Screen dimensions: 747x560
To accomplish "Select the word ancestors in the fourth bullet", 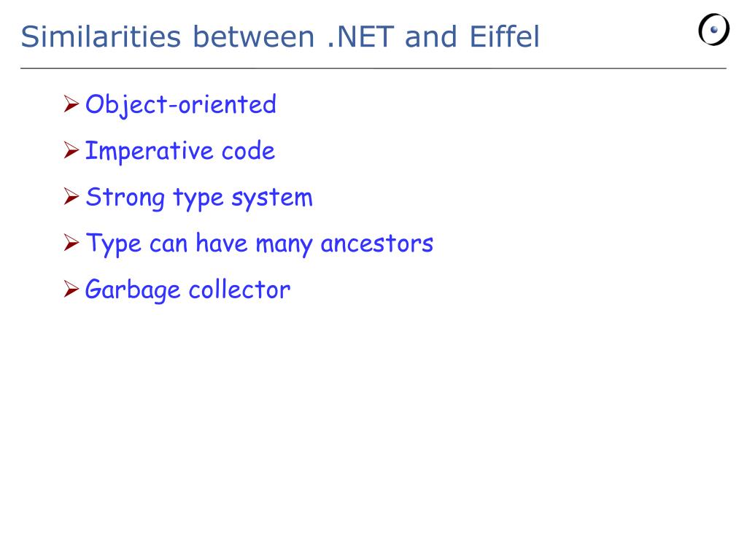I will click(377, 244).
